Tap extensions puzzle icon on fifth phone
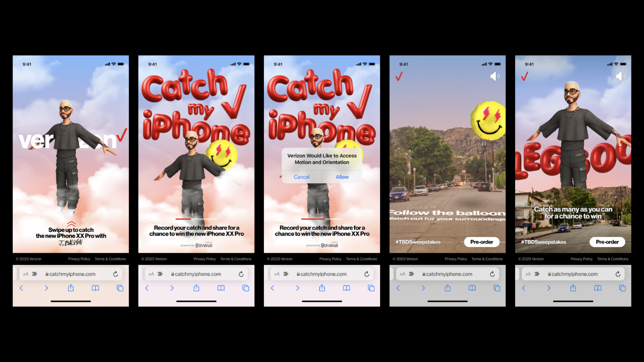644x362 pixels. tap(537, 274)
